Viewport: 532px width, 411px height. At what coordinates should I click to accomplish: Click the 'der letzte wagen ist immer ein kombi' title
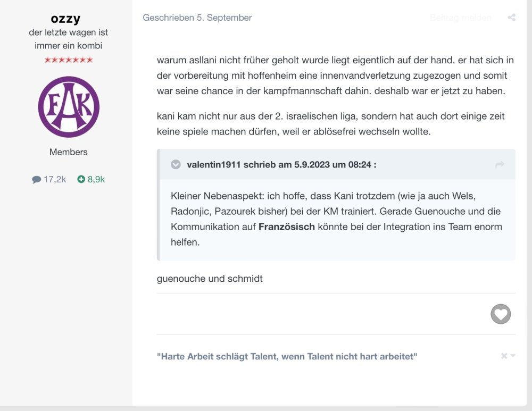(x=69, y=39)
